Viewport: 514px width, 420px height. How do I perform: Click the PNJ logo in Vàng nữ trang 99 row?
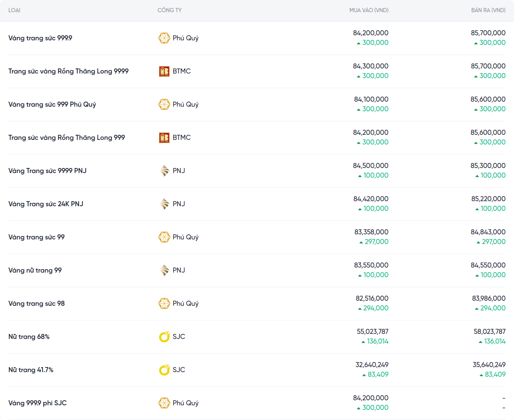tap(164, 270)
